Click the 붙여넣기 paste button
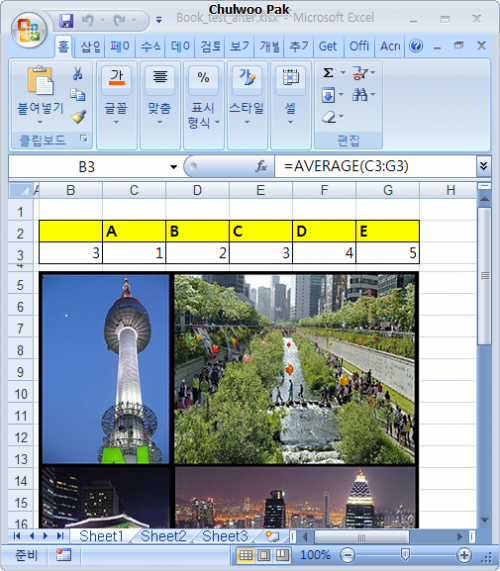The height and width of the screenshot is (571, 500). [40, 95]
